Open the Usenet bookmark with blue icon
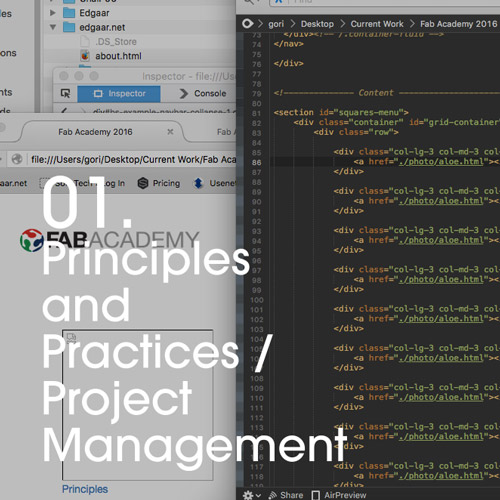Viewport: 500px width, 500px height. pyautogui.click(x=215, y=183)
